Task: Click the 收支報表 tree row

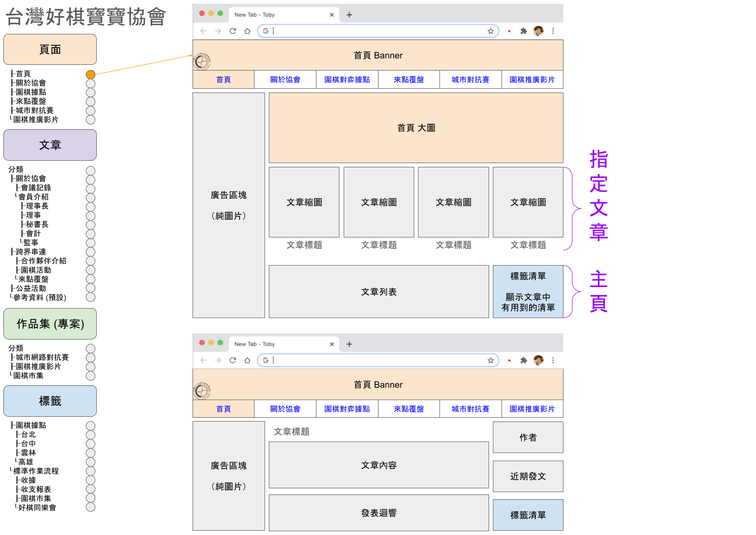Action: point(33,489)
